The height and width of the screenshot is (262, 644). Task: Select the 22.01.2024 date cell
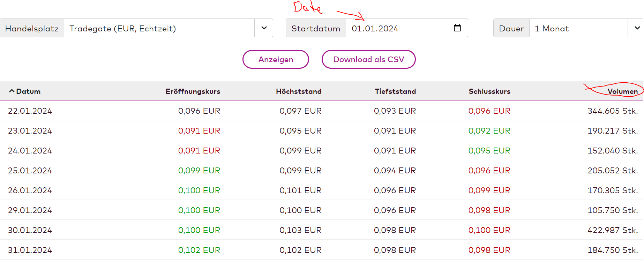pos(30,111)
